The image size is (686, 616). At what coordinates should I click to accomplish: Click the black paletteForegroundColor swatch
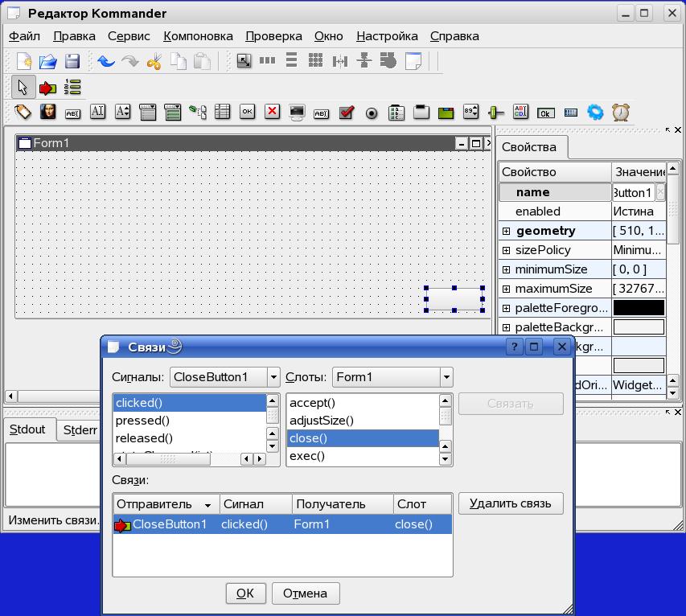639,308
